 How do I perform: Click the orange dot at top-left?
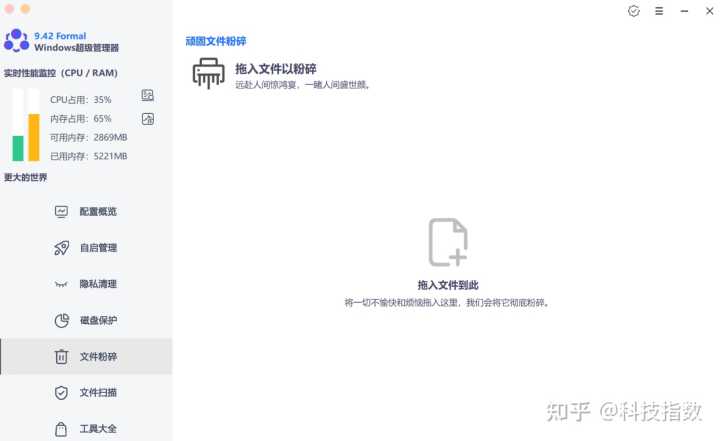(x=26, y=9)
